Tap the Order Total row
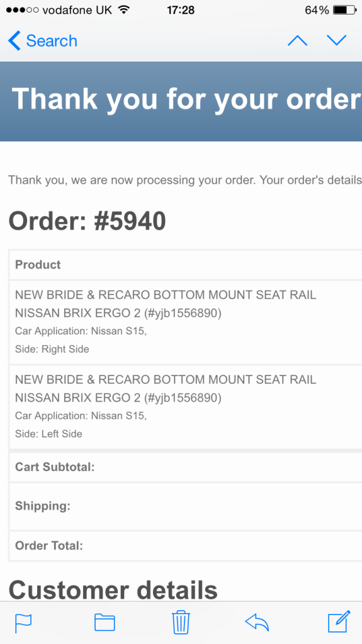362x644 pixels. coord(186,546)
